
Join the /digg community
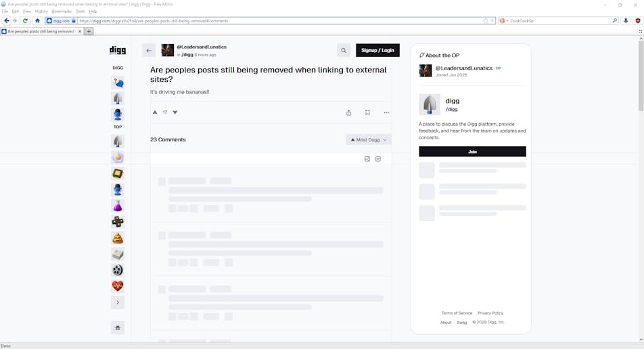tap(472, 152)
